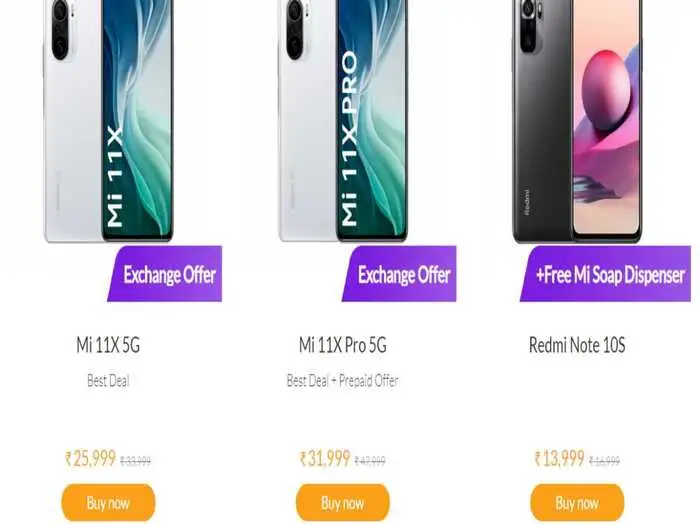This screenshot has width=700, height=525.
Task: Open the Mi 11X Pro phone image
Action: pyautogui.click(x=343, y=121)
